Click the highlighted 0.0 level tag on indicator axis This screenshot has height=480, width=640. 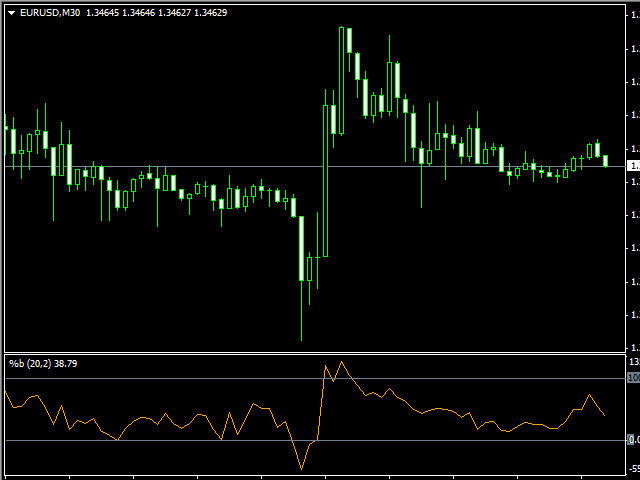tap(632, 440)
